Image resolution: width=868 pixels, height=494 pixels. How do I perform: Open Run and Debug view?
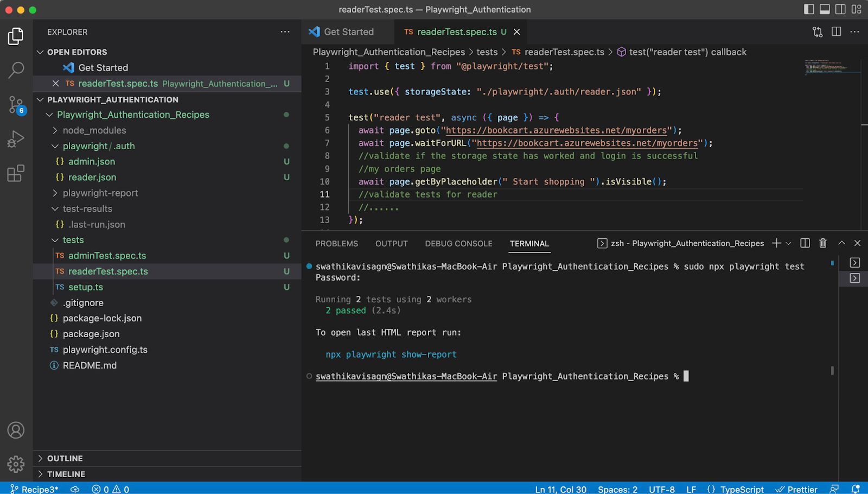click(x=16, y=139)
